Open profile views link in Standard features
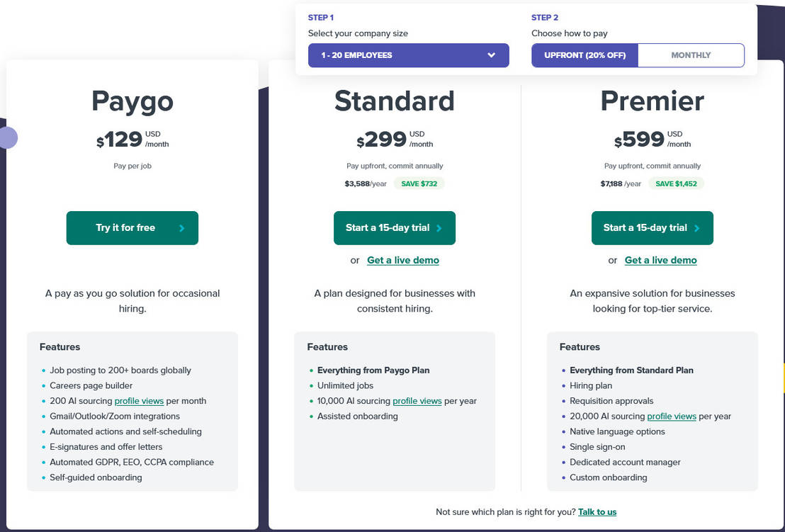 tap(417, 401)
